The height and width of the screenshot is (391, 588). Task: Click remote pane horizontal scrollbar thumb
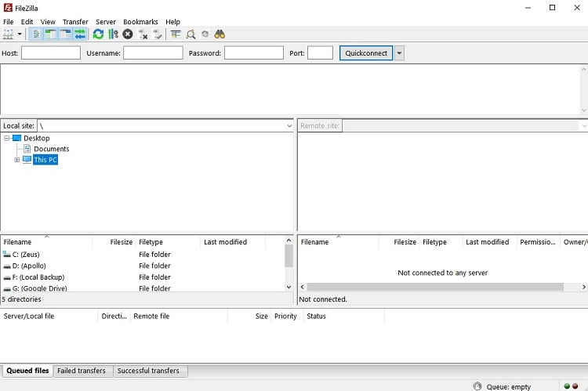(435, 287)
